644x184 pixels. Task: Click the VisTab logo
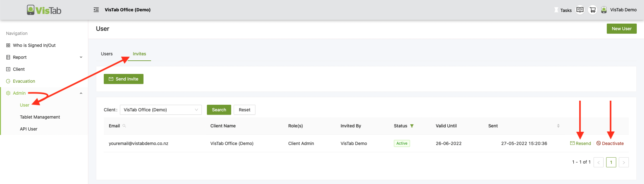44,10
